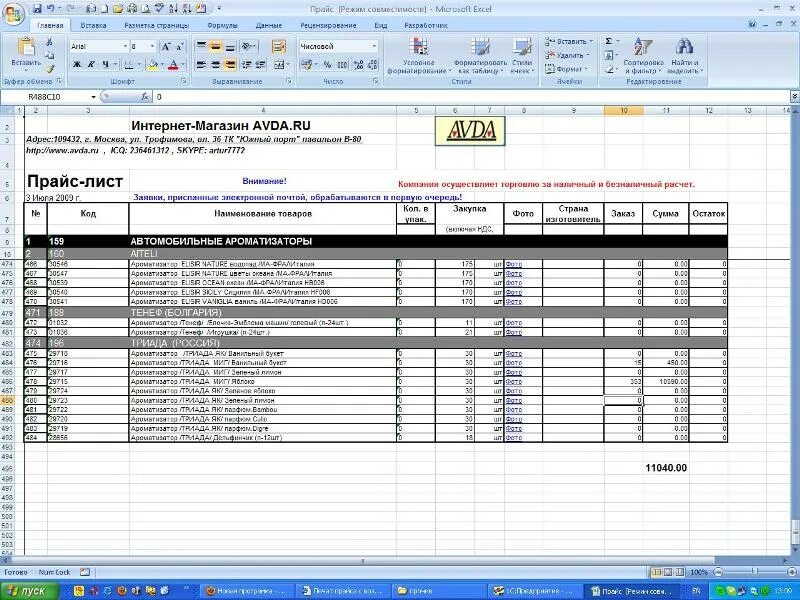
Task: Undo the last action
Action: pos(50,9)
